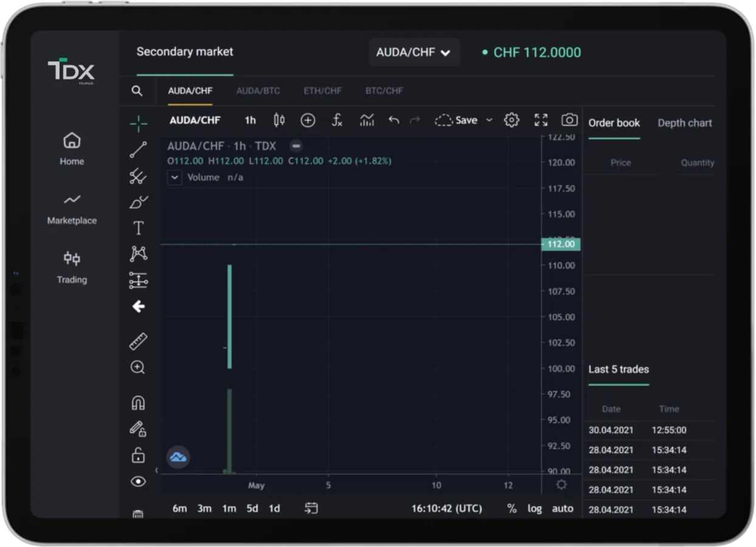This screenshot has height=547, width=756.
Task: Collapse the chart legend with chevron
Action: [174, 177]
